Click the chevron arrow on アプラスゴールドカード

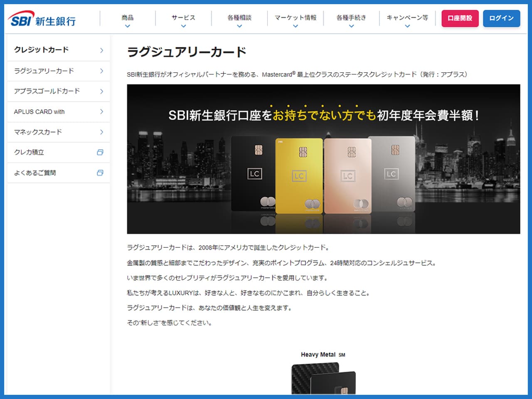101,91
